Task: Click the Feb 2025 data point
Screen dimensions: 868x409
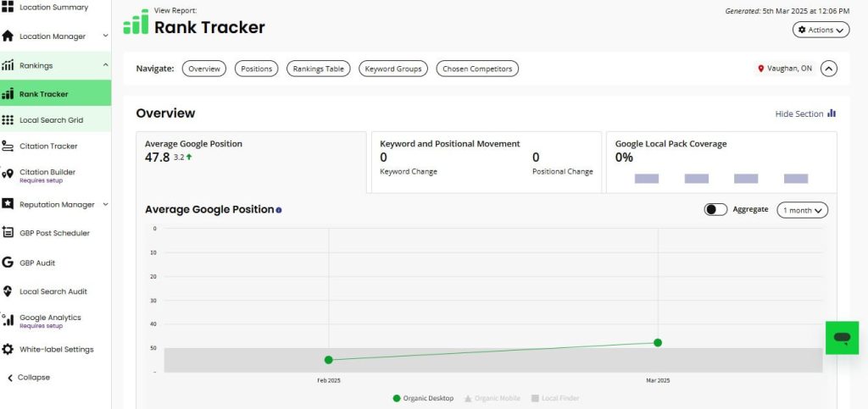Action: (328, 360)
